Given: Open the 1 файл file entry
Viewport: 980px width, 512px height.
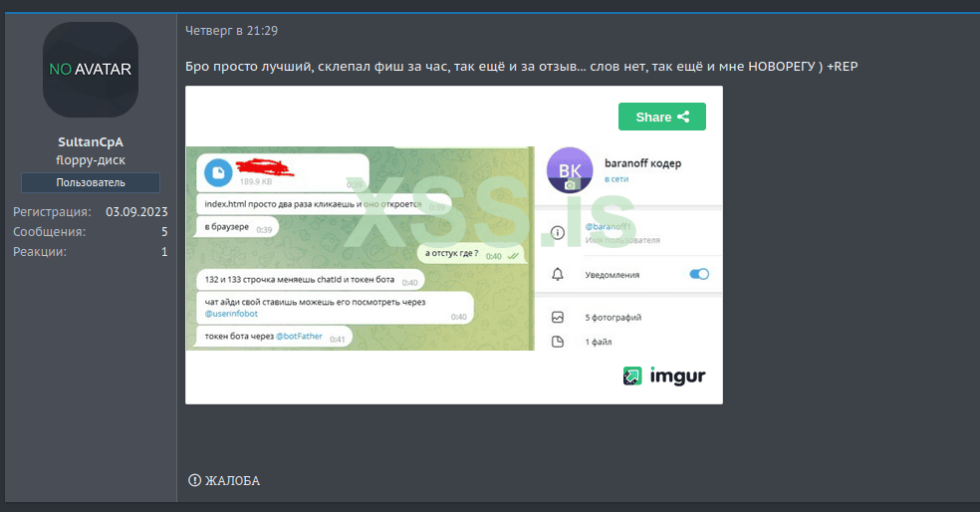Looking at the screenshot, I should tap(599, 342).
